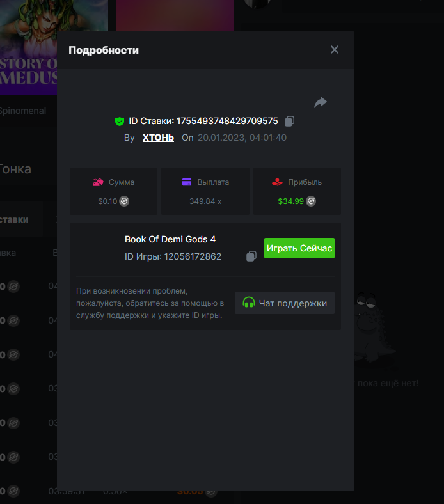Switch to the ставки tab
444x504 pixels.
16,219
